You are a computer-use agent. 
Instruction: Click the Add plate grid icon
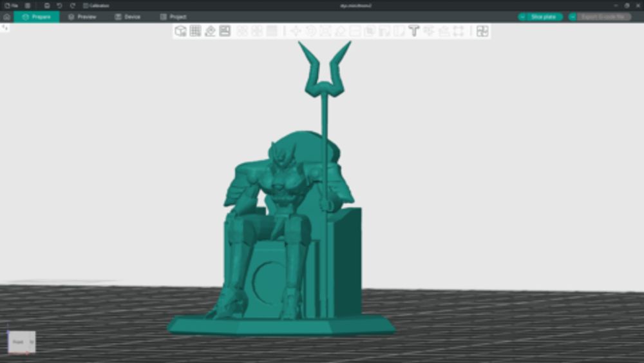click(x=196, y=31)
